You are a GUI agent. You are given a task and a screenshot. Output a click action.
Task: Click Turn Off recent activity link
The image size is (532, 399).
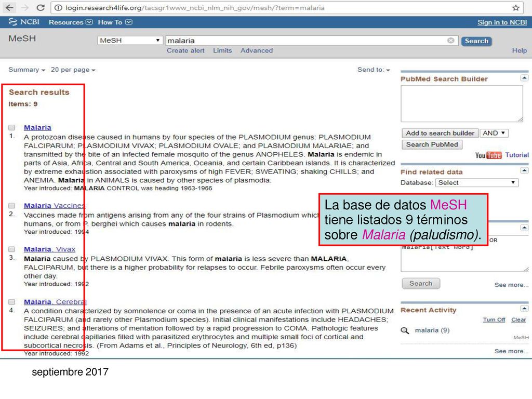(x=494, y=320)
